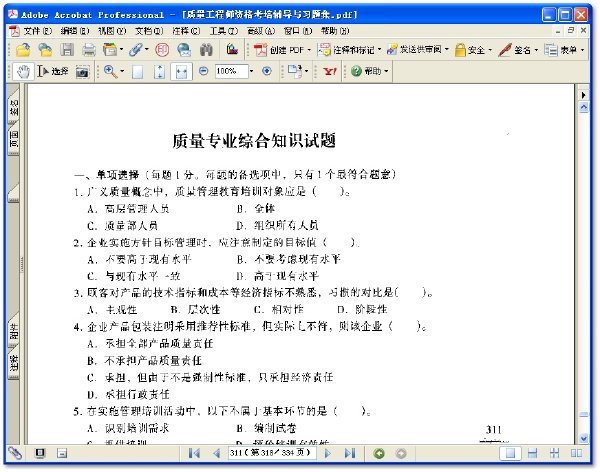Click the vertical scrollbar up arrow
The width and height of the screenshot is (600, 472).
pos(584,108)
